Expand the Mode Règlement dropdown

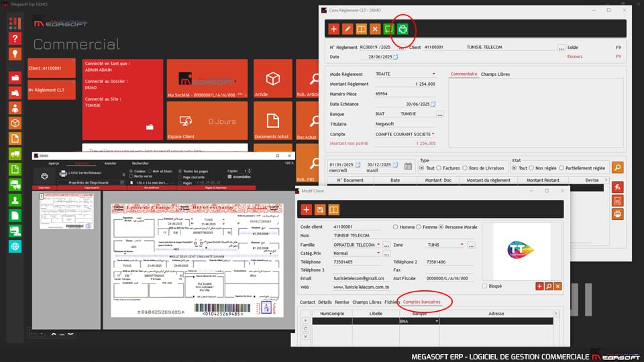(433, 74)
